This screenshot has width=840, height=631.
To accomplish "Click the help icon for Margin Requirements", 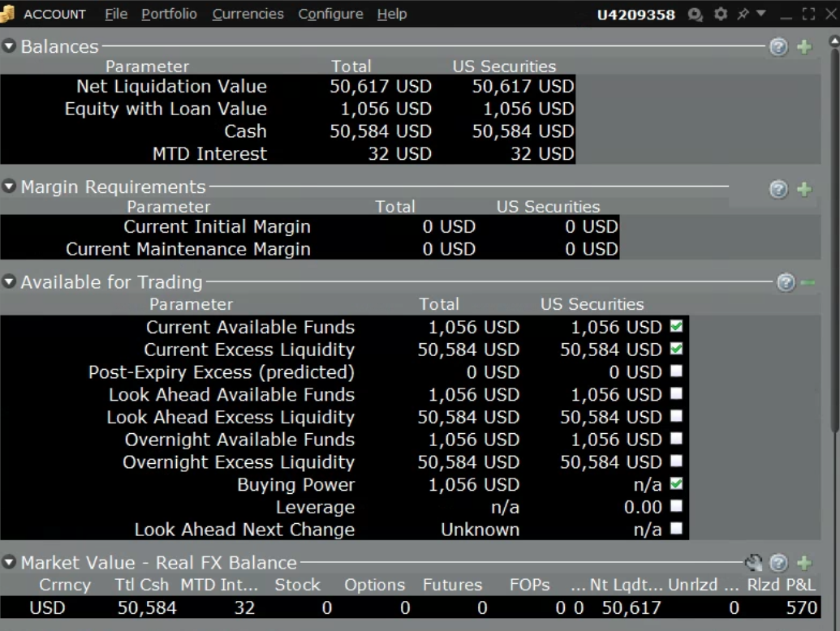I will [x=778, y=189].
